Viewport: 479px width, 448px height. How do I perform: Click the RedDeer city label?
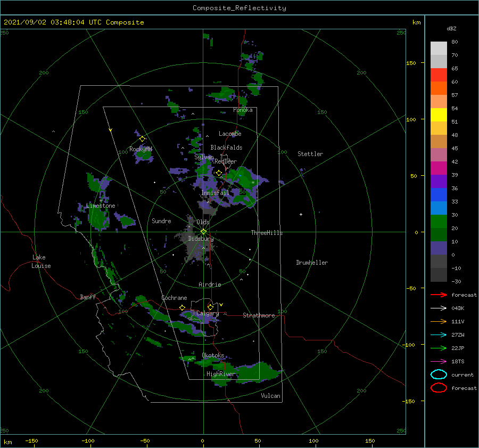point(226,161)
